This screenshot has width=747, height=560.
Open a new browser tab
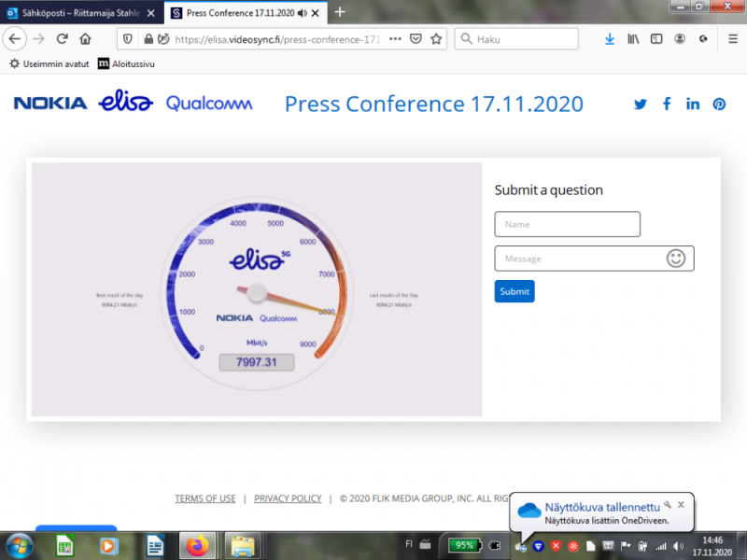(340, 12)
